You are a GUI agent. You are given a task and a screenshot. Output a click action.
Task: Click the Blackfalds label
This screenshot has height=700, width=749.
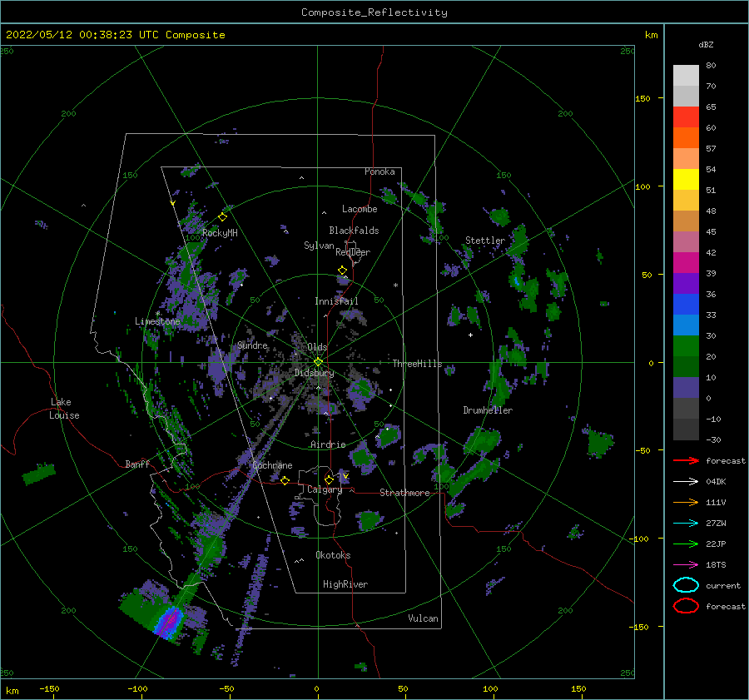click(354, 231)
